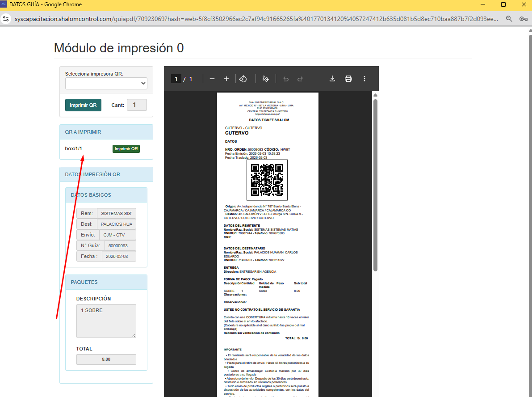
Task: Expand the Selecciona impresora QR dropdown
Action: [x=106, y=83]
